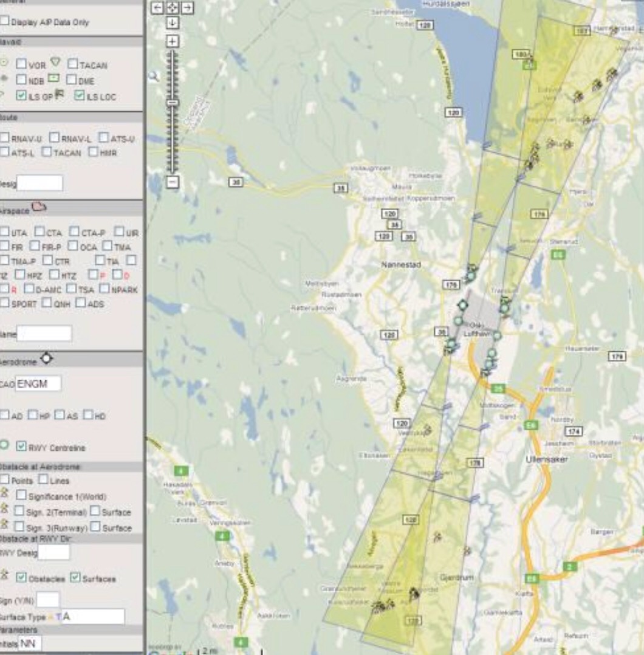Click the magnifier icon on the map
Image resolution: width=644 pixels, height=655 pixels.
(154, 76)
